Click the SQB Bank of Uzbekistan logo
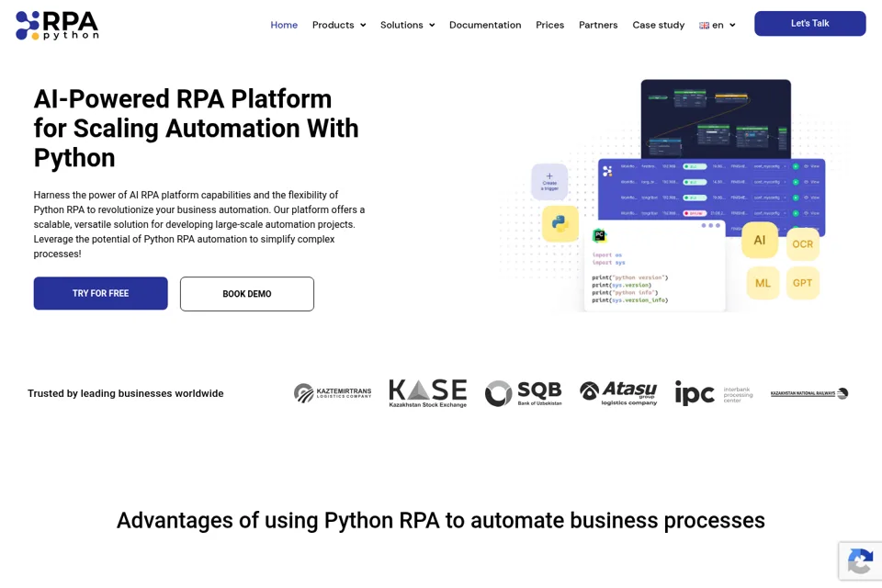Viewport: 882px width, 588px height. pyautogui.click(x=523, y=392)
